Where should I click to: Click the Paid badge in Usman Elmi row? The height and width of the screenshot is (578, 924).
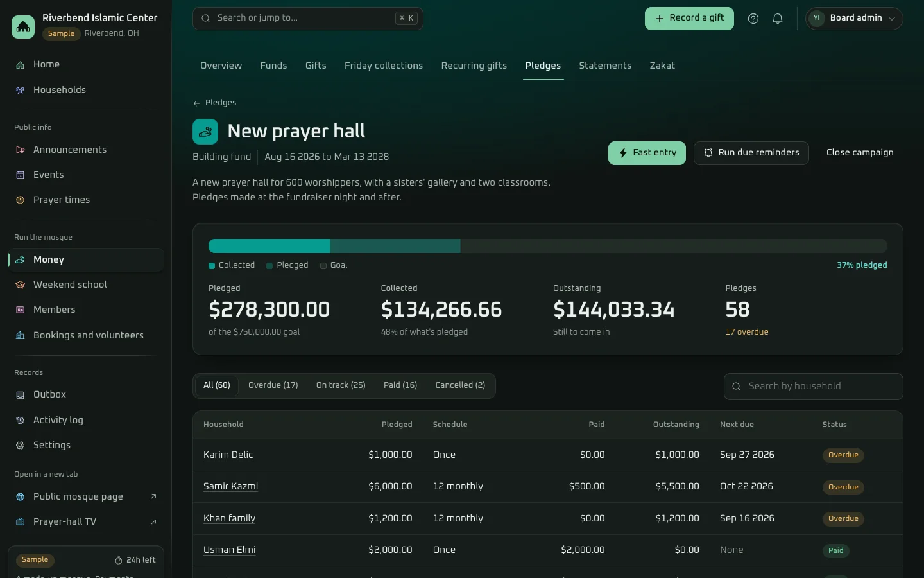tap(836, 550)
